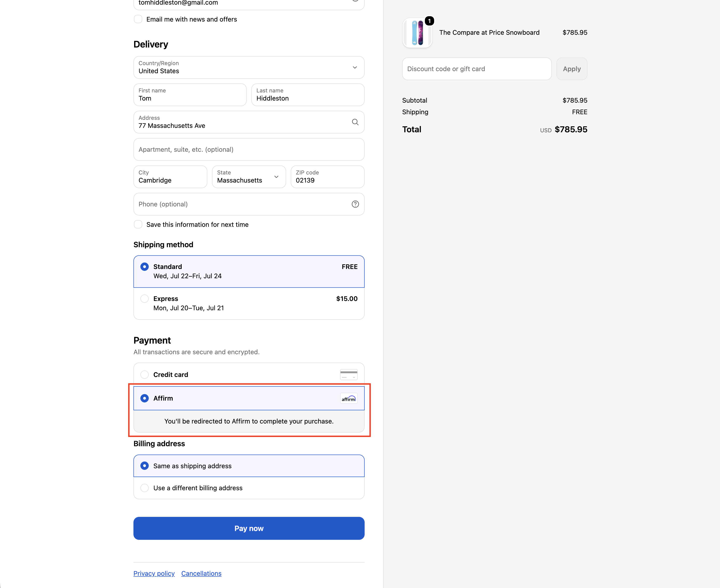720x588 pixels.
Task: Choose Use a different billing address
Action: pyautogui.click(x=249, y=488)
